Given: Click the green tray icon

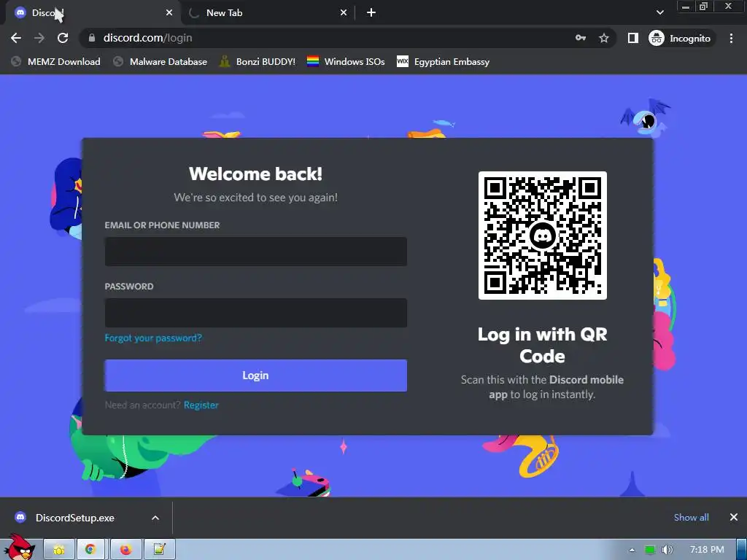Looking at the screenshot, I should click(x=650, y=550).
